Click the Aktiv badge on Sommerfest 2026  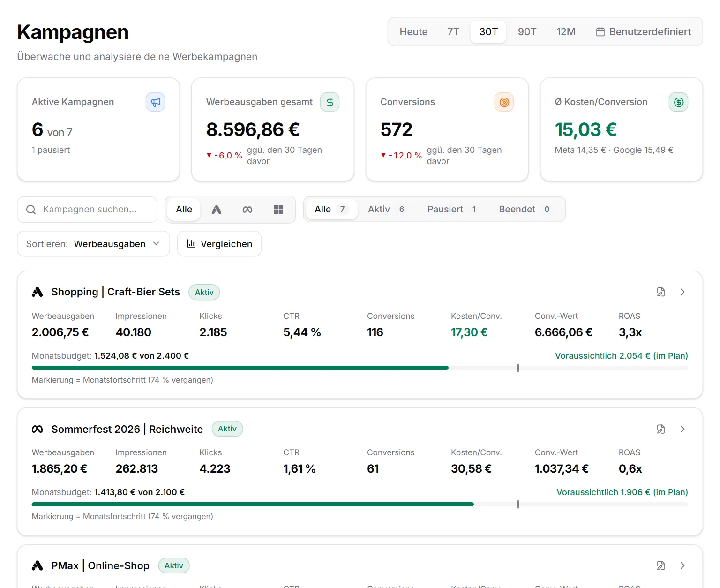coord(227,429)
